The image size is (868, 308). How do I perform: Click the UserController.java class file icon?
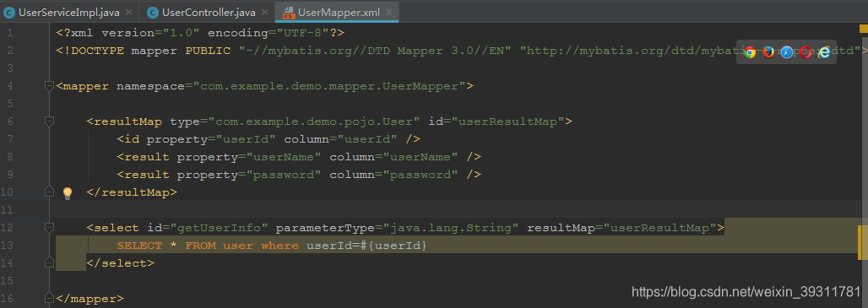(152, 12)
